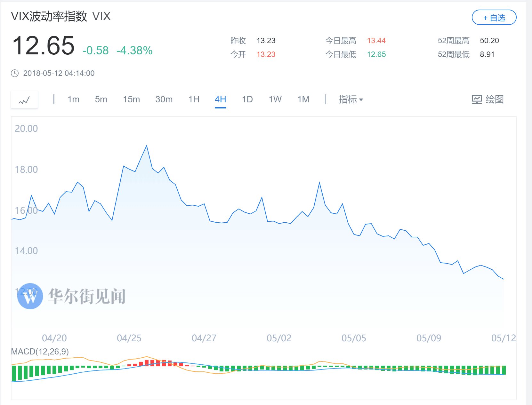Switch to the 1M interval
The width and height of the screenshot is (532, 405).
(x=303, y=99)
